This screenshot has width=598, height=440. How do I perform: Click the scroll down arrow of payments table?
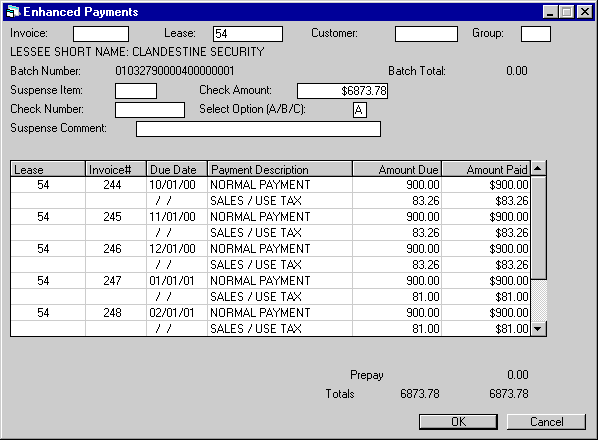pyautogui.click(x=538, y=328)
